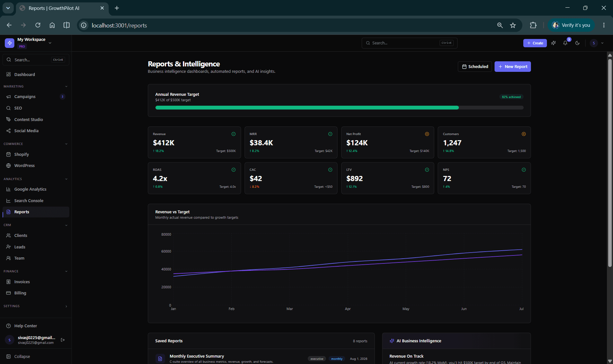Click the Invoices receipt icon

pyautogui.click(x=9, y=282)
